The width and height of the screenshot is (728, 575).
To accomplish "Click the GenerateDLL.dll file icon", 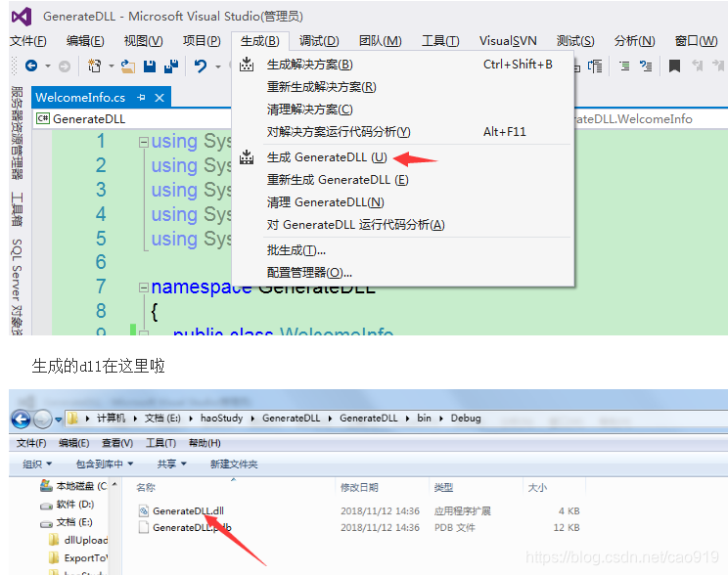I will tap(144, 511).
